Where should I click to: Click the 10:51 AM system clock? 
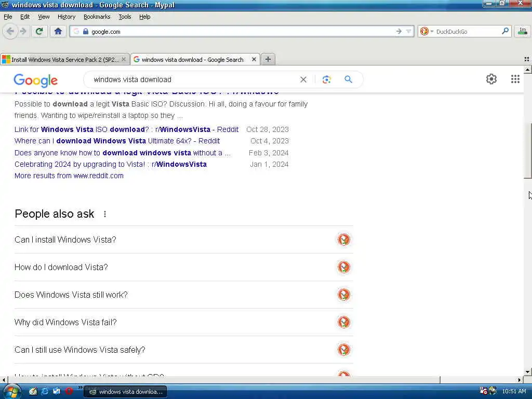point(514,391)
